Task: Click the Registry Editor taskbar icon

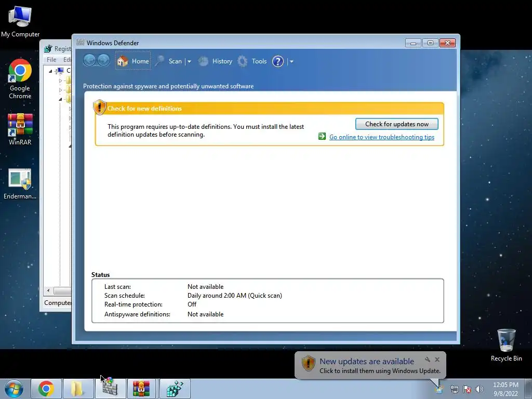Action: [175, 389]
